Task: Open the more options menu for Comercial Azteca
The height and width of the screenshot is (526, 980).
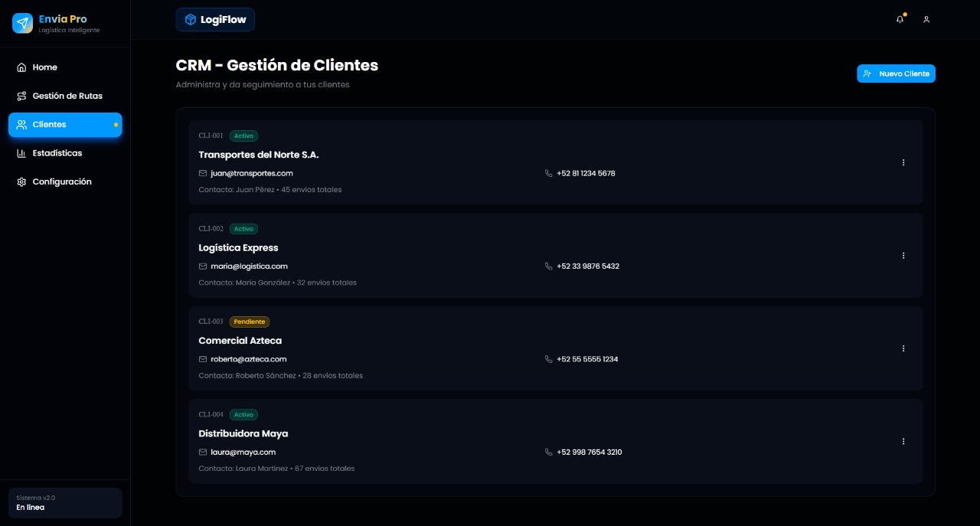Action: pos(903,348)
